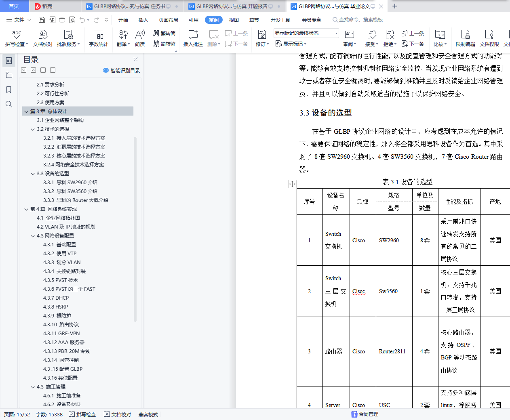Open compare documents (比较)
The width and height of the screenshot is (510, 420).
click(440, 38)
